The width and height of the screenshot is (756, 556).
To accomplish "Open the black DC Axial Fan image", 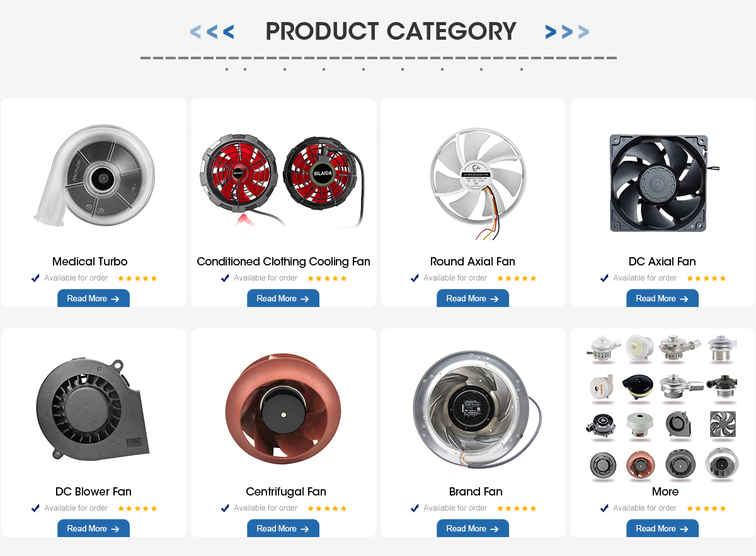I will click(x=663, y=182).
